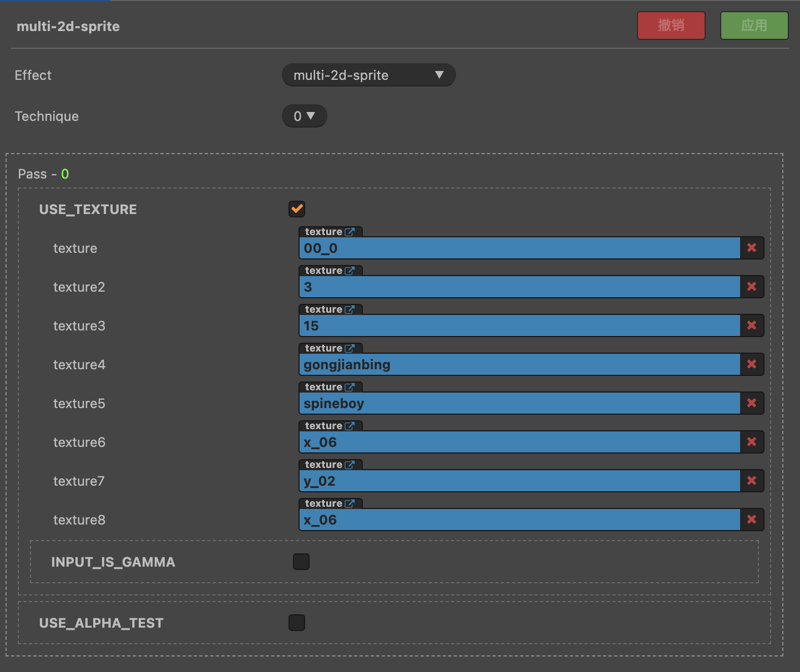Remove the spineboy texture via its red X
Image resolution: width=800 pixels, height=672 pixels.
752,403
